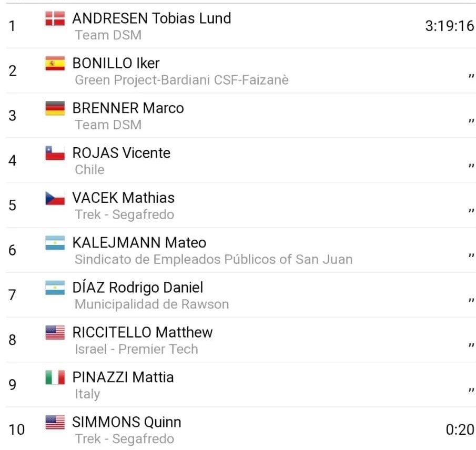Click the US flag beside Riccitello

(55, 333)
